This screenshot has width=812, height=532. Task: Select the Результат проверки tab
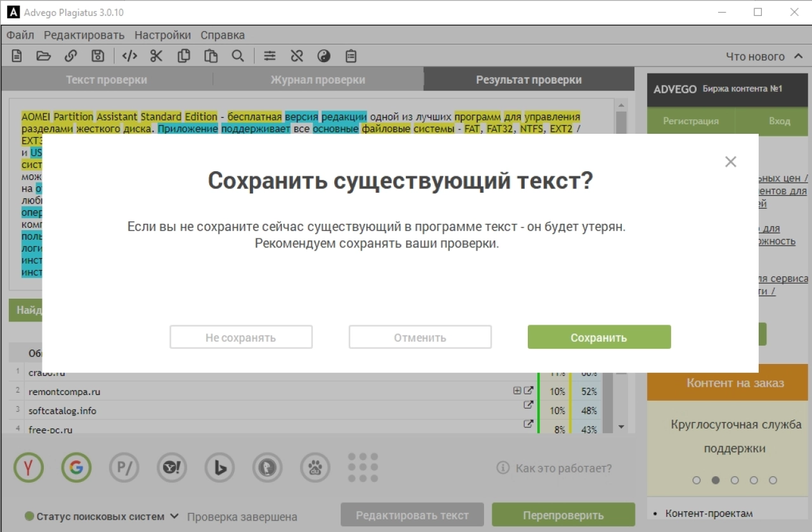(x=529, y=80)
